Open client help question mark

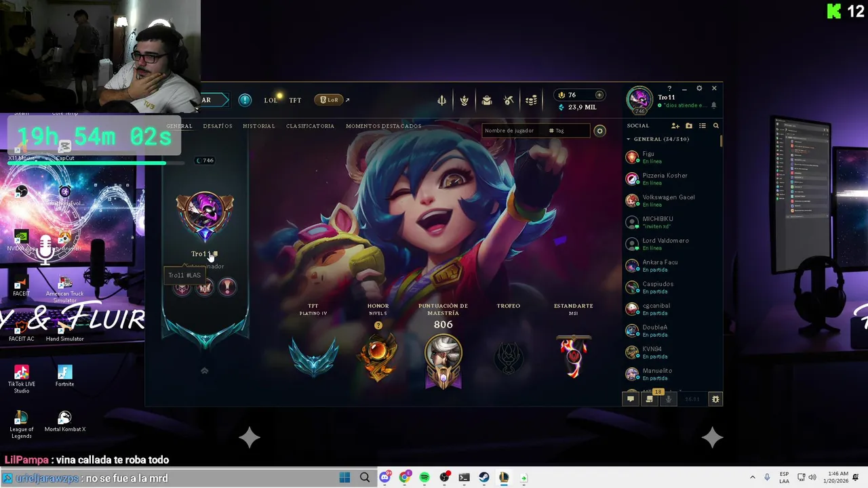[x=669, y=88]
